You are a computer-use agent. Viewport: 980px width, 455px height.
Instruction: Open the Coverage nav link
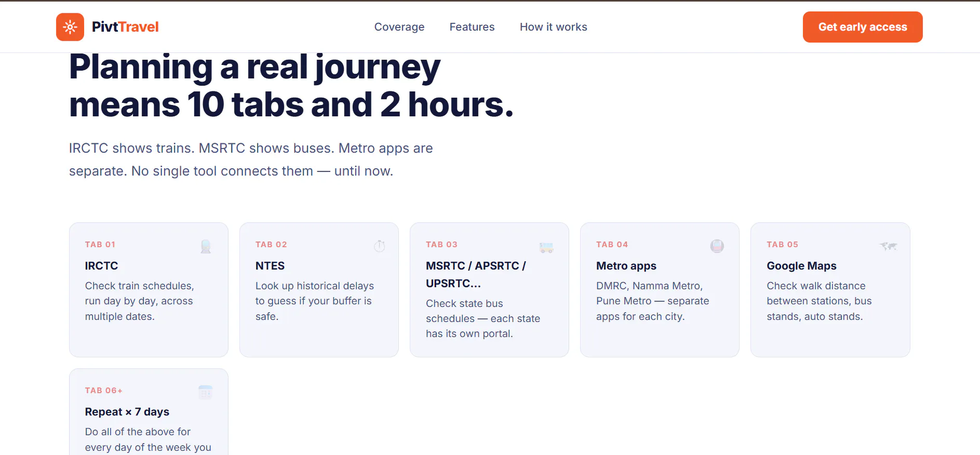click(x=399, y=27)
